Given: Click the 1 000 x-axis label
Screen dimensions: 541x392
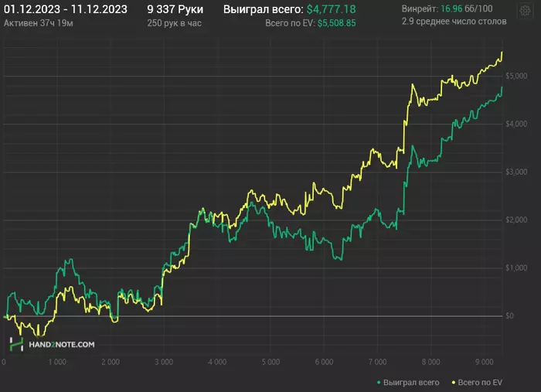Looking at the screenshot, I should pyautogui.click(x=57, y=362).
